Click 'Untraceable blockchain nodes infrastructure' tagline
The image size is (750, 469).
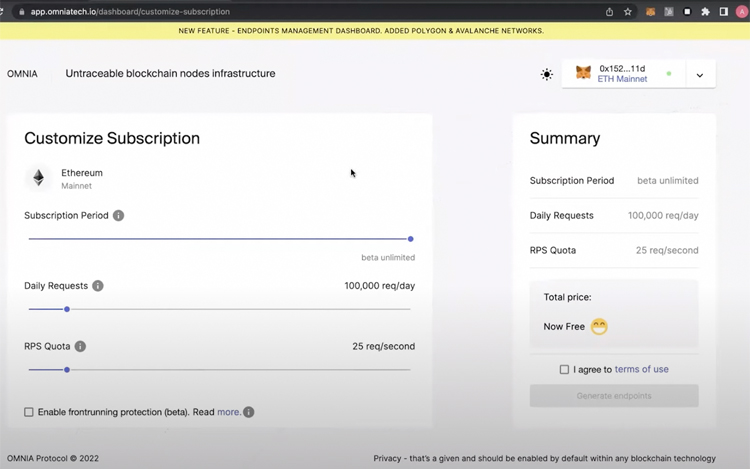coord(170,74)
